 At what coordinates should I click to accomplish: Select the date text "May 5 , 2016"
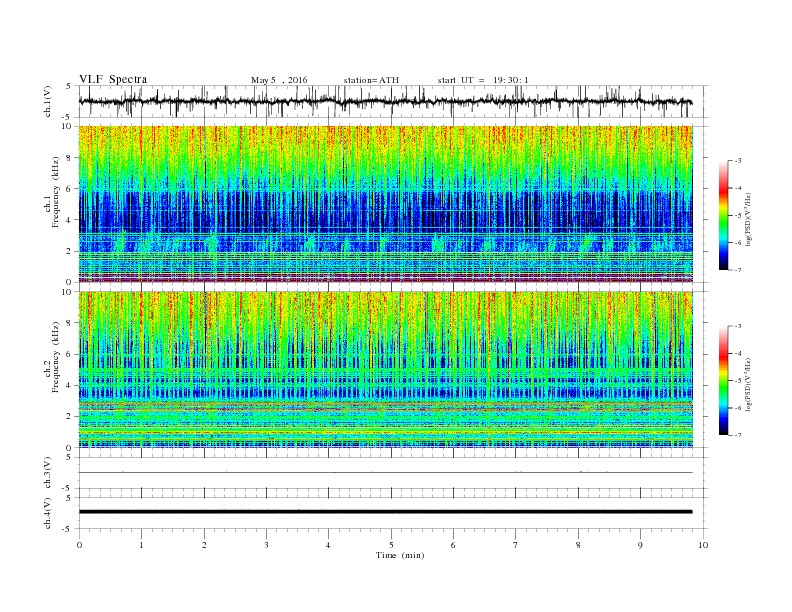tap(279, 80)
